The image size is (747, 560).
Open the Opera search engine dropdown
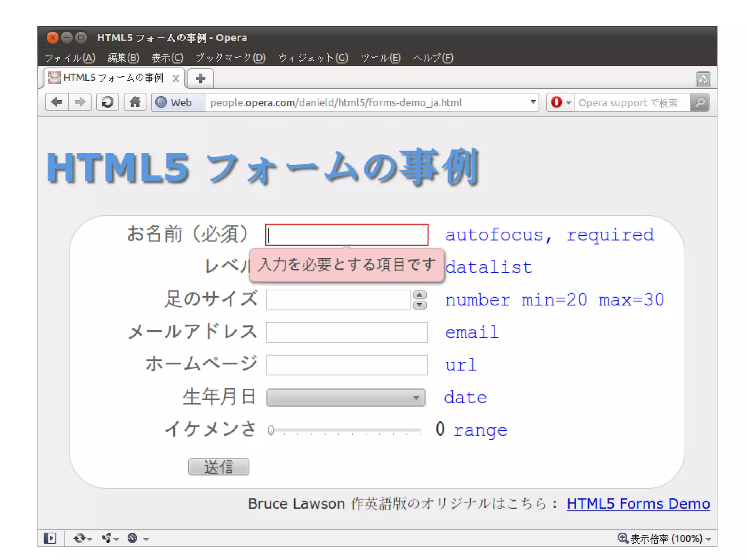(561, 102)
